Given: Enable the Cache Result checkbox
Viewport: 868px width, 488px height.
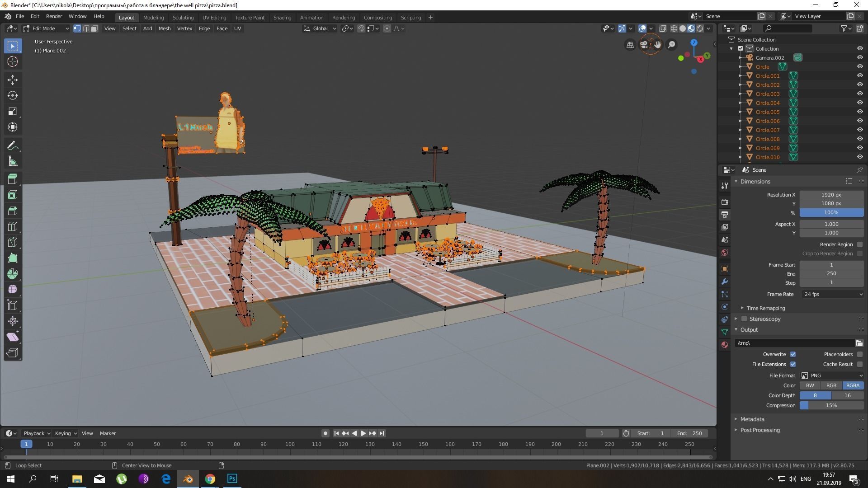Looking at the screenshot, I should click(859, 364).
